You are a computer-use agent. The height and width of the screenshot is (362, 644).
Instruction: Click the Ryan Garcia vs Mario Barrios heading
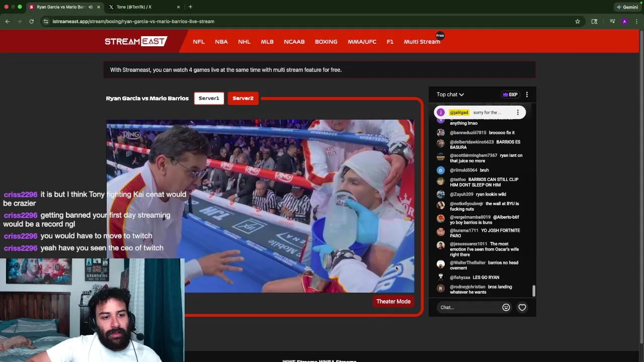(147, 98)
